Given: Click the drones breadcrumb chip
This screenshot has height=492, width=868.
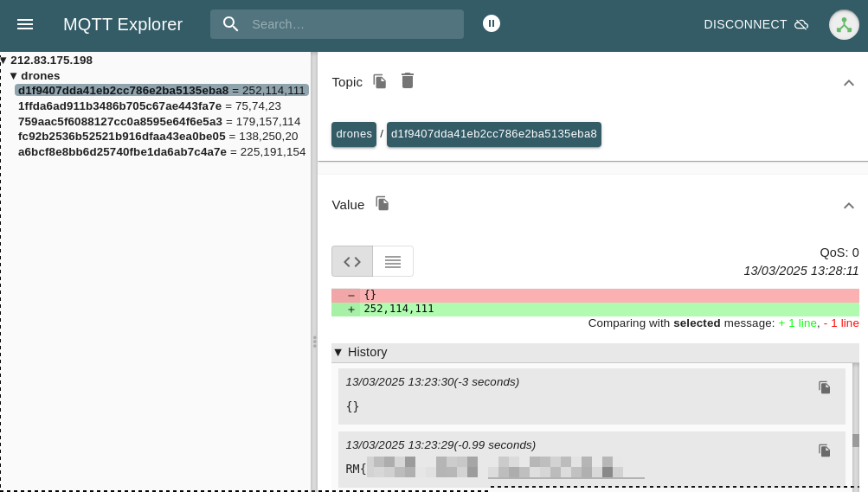Looking at the screenshot, I should [353, 134].
